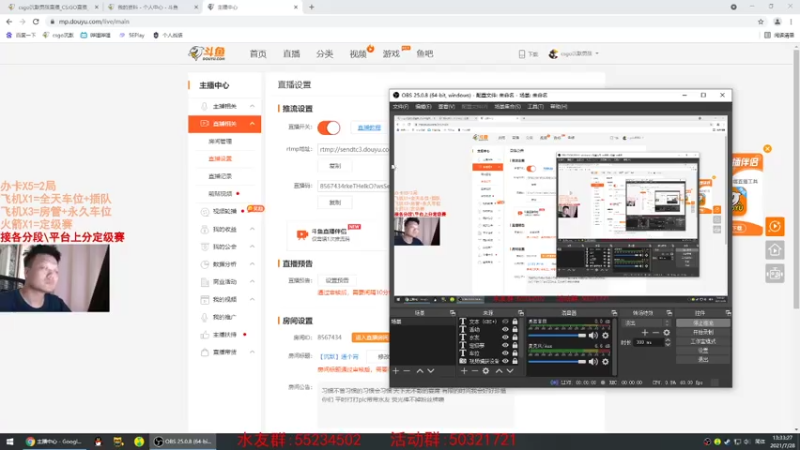Screen dimensions: 800x450
Task: Collapse the 直播相关 sidebar section
Action: [x=252, y=123]
